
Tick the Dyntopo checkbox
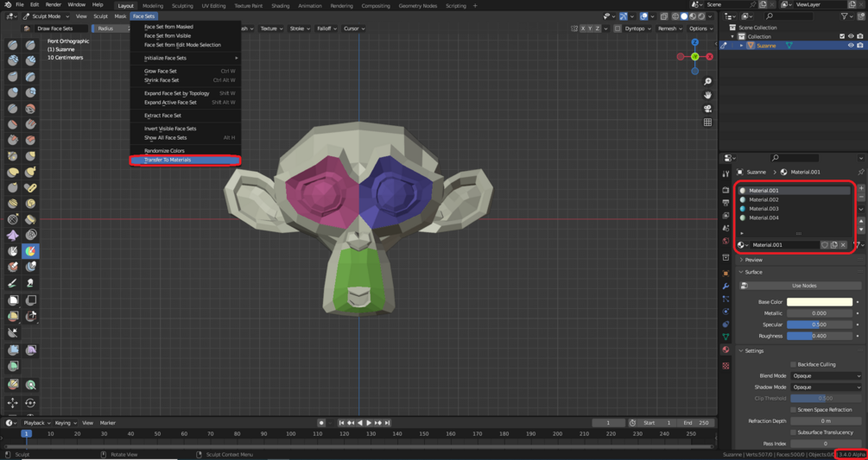coord(618,28)
